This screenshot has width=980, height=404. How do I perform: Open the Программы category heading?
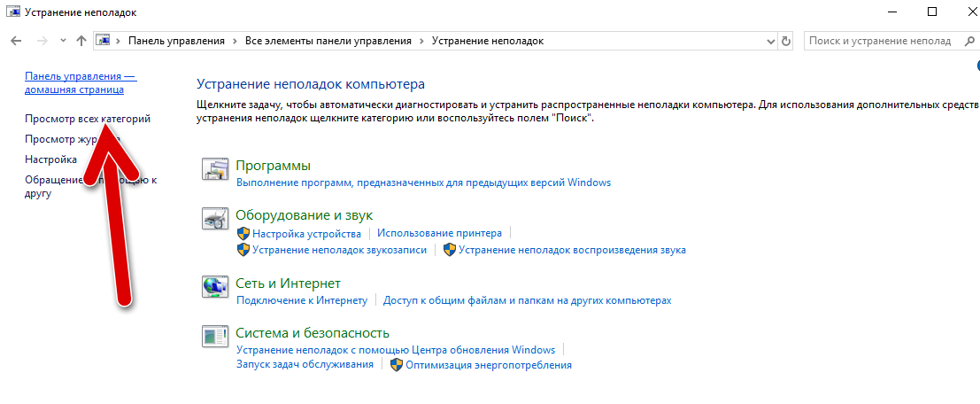(274, 166)
